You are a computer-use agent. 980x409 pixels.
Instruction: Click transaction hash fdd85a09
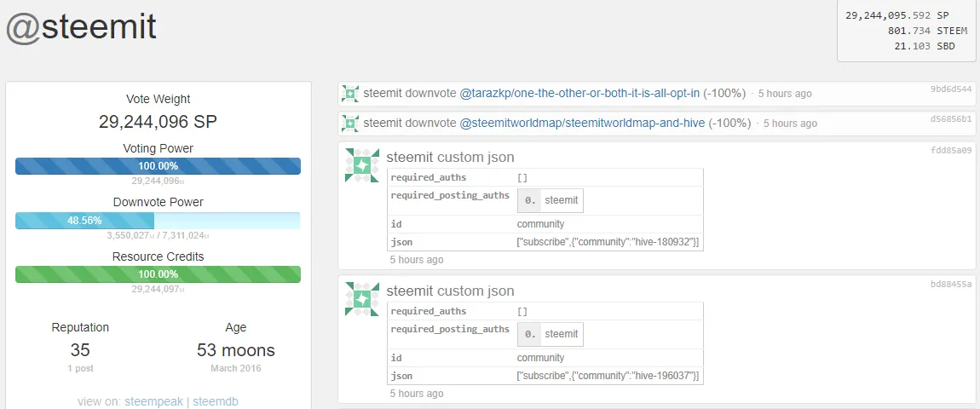point(951,150)
